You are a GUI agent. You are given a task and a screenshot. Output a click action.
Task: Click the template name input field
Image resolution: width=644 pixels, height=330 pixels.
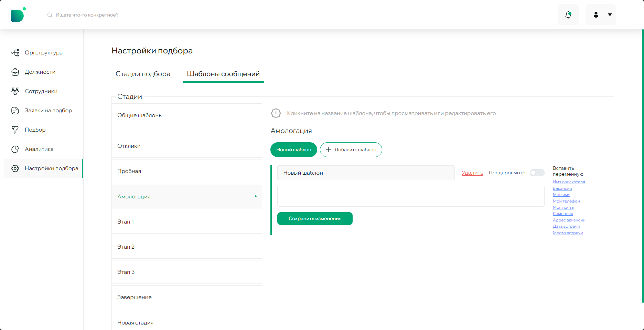[366, 173]
